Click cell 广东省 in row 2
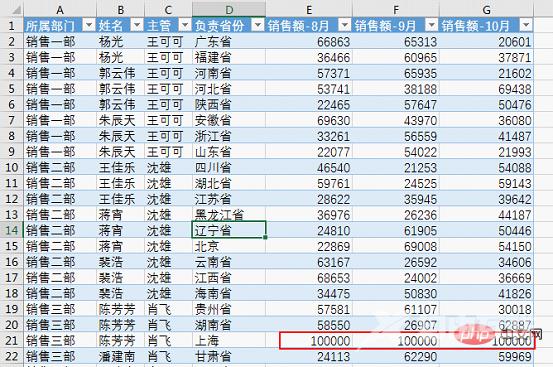553x367 pixels. pyautogui.click(x=229, y=41)
